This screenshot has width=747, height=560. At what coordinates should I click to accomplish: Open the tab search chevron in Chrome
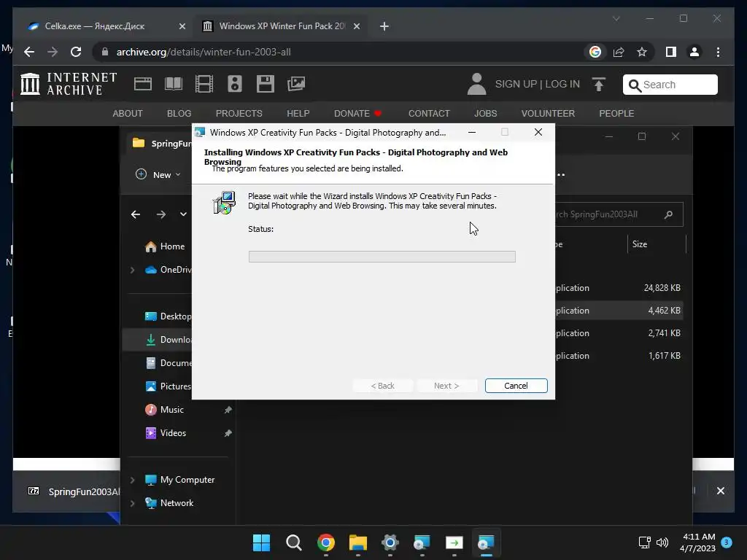616,18
